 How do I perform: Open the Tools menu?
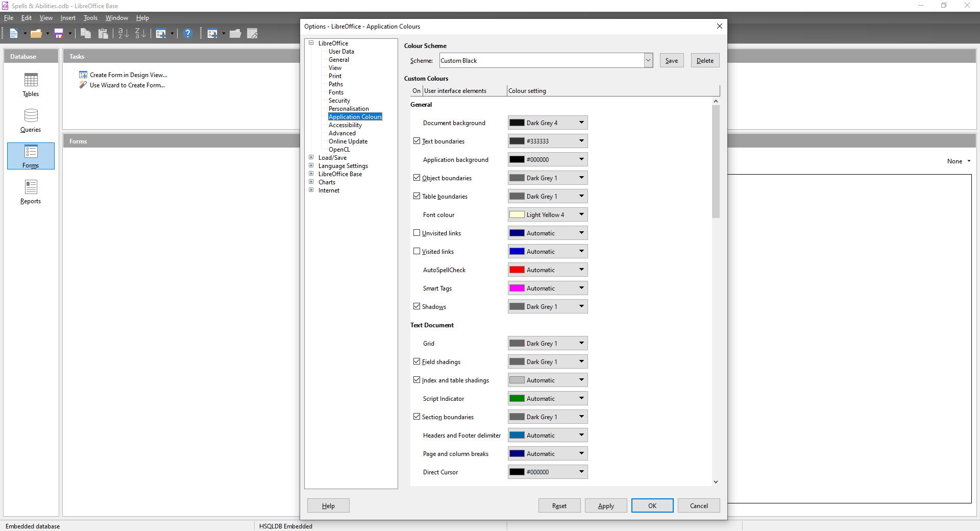90,18
